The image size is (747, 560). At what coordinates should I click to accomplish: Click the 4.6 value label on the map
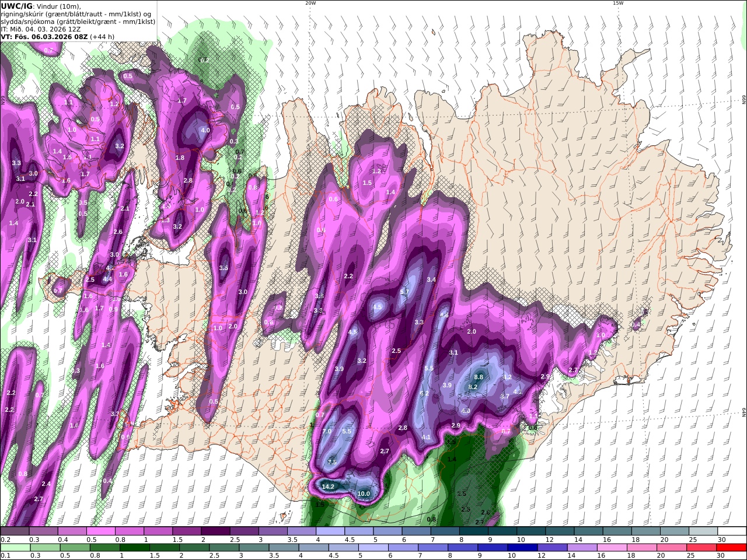coord(444,315)
